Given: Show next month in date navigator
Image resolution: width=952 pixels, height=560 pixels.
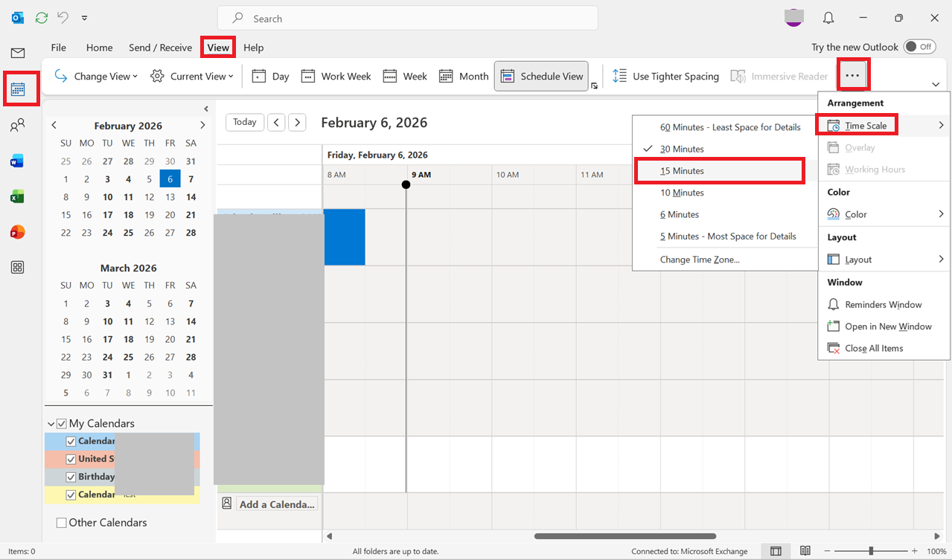Looking at the screenshot, I should pos(202,126).
